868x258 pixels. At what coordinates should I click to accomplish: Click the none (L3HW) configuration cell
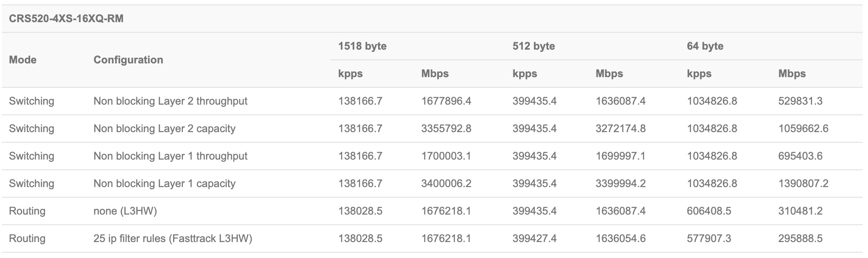[x=125, y=211]
